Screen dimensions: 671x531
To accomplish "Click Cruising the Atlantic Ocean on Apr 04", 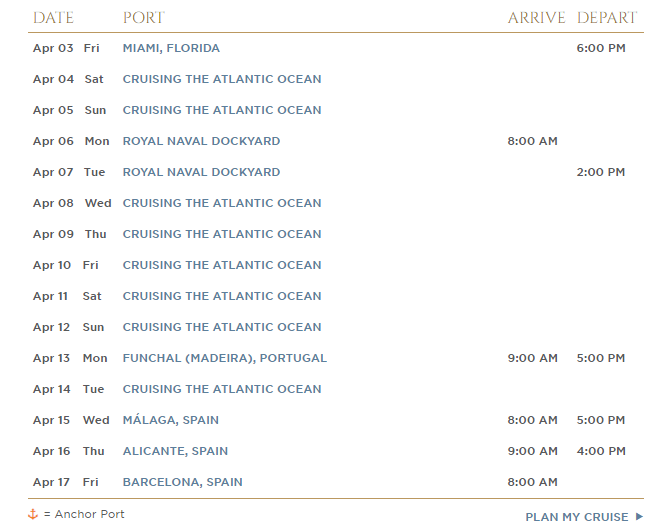I will [x=222, y=79].
